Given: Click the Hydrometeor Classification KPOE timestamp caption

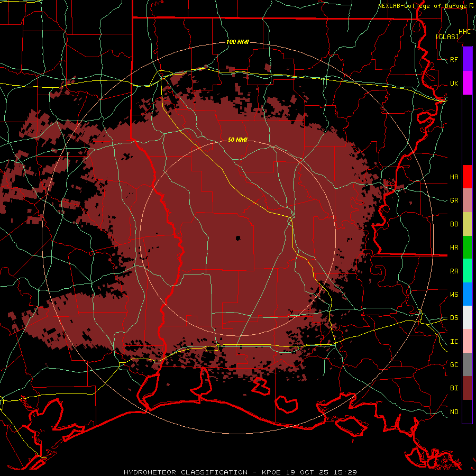Looking at the screenshot, I should [x=240, y=472].
